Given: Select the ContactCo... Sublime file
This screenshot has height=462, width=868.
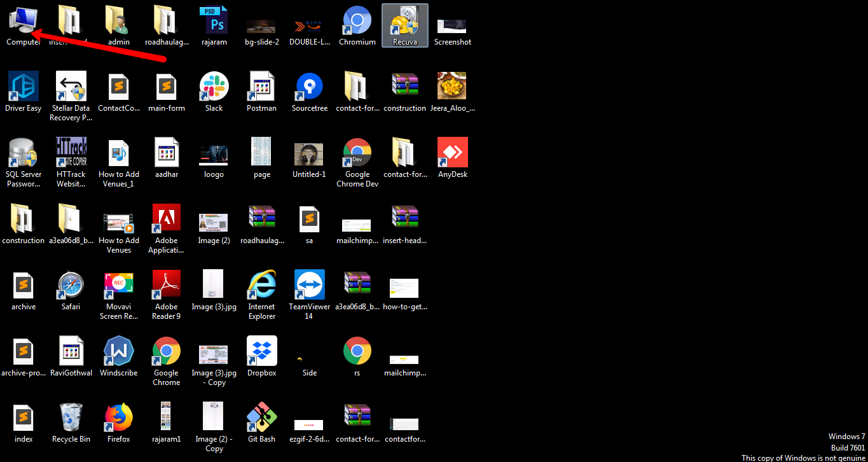Looking at the screenshot, I should pos(119,92).
